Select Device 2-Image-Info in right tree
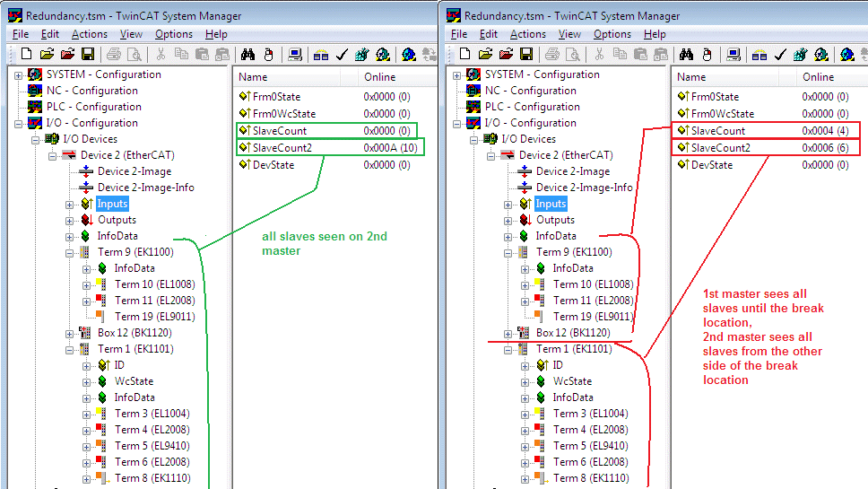This screenshot has height=489, width=868. coord(584,188)
